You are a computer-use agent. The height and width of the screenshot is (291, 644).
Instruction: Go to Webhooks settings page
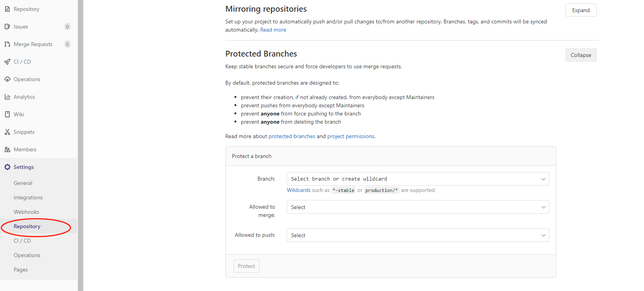pyautogui.click(x=27, y=212)
